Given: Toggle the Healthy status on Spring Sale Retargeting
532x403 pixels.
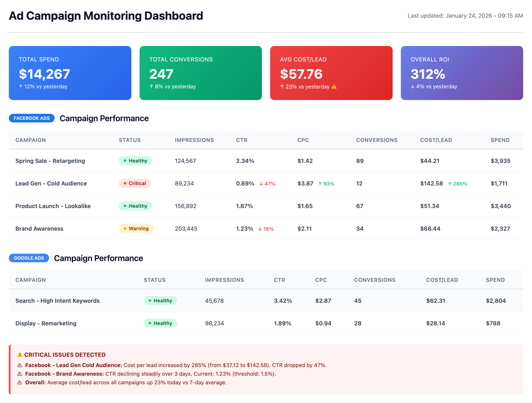Looking at the screenshot, I should (135, 161).
